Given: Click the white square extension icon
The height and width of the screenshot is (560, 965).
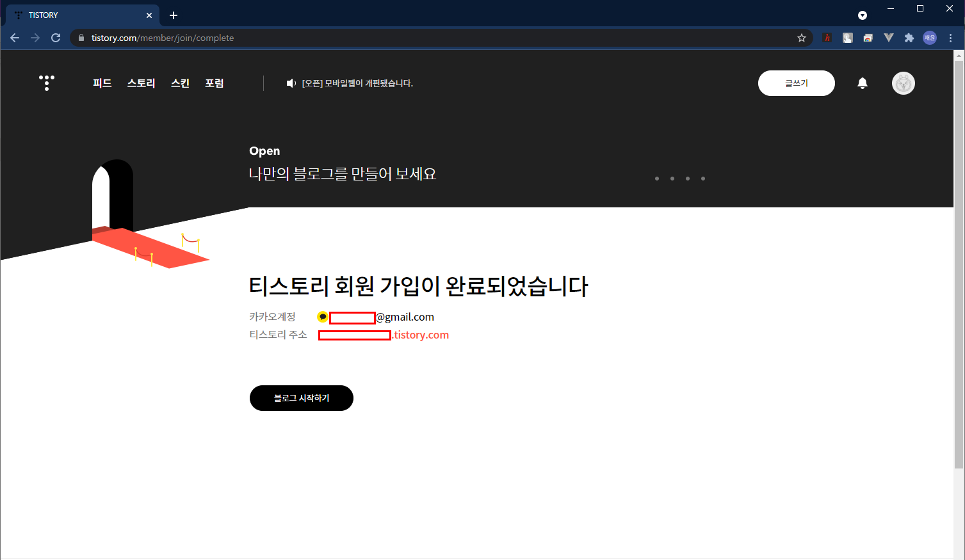Looking at the screenshot, I should coord(847,38).
